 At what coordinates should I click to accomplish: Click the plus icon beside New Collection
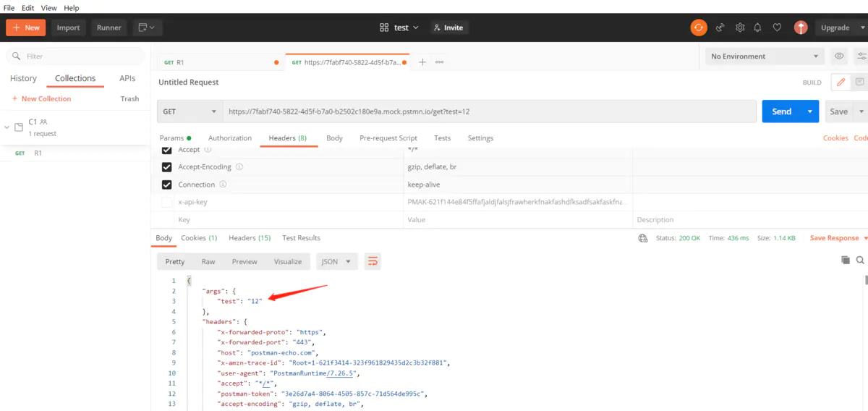click(14, 99)
